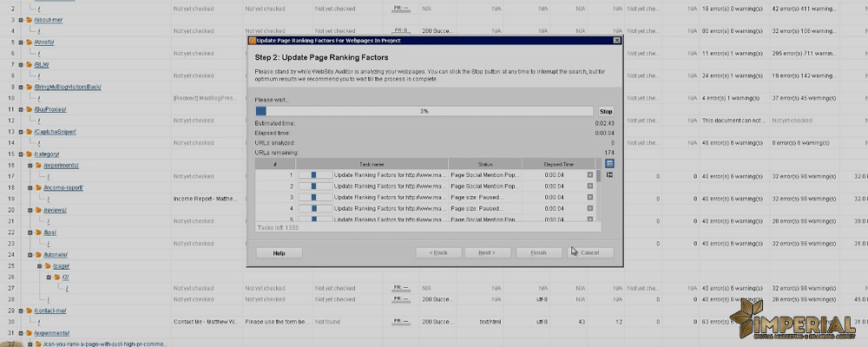Click the 3% overall progress bar
This screenshot has width=868, height=347.
(424, 112)
